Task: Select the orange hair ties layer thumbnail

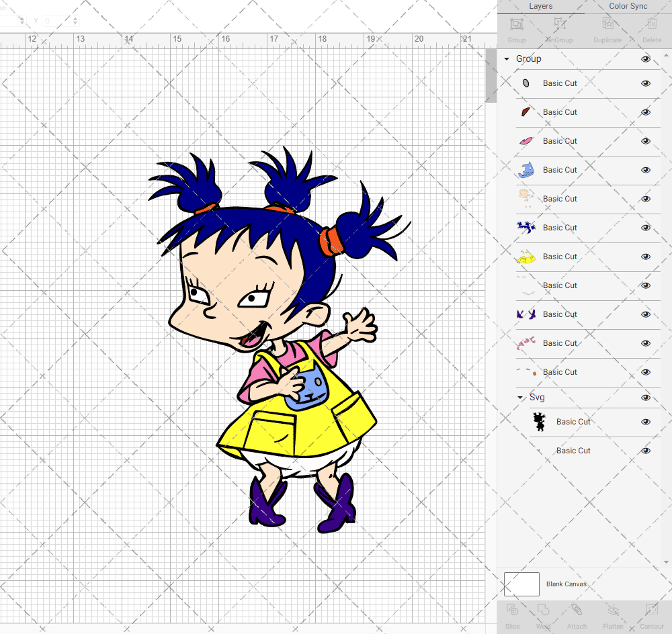Action: pos(526,372)
